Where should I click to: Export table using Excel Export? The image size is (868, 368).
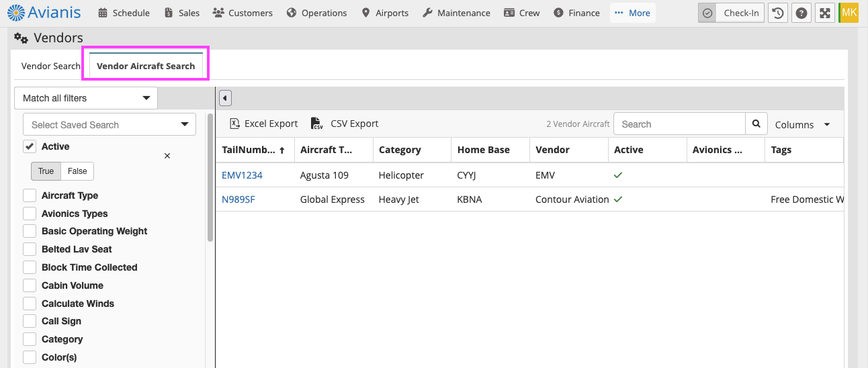coord(264,124)
